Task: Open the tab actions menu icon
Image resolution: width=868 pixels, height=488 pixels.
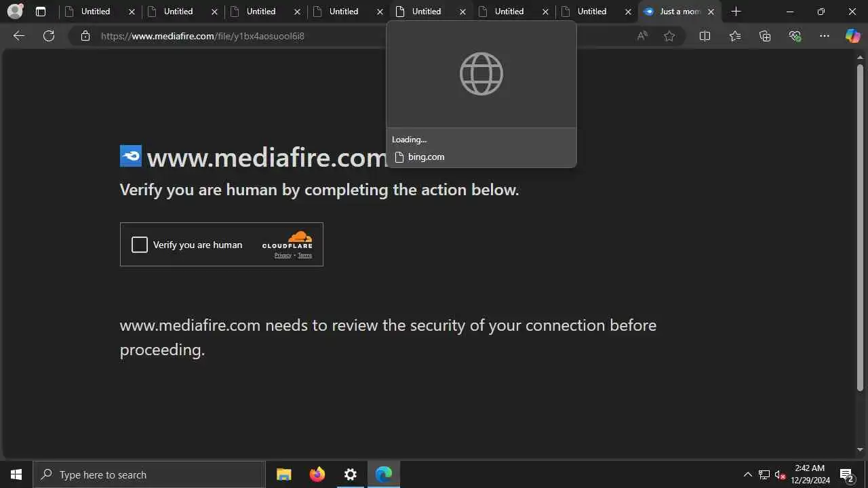Action: tap(41, 12)
